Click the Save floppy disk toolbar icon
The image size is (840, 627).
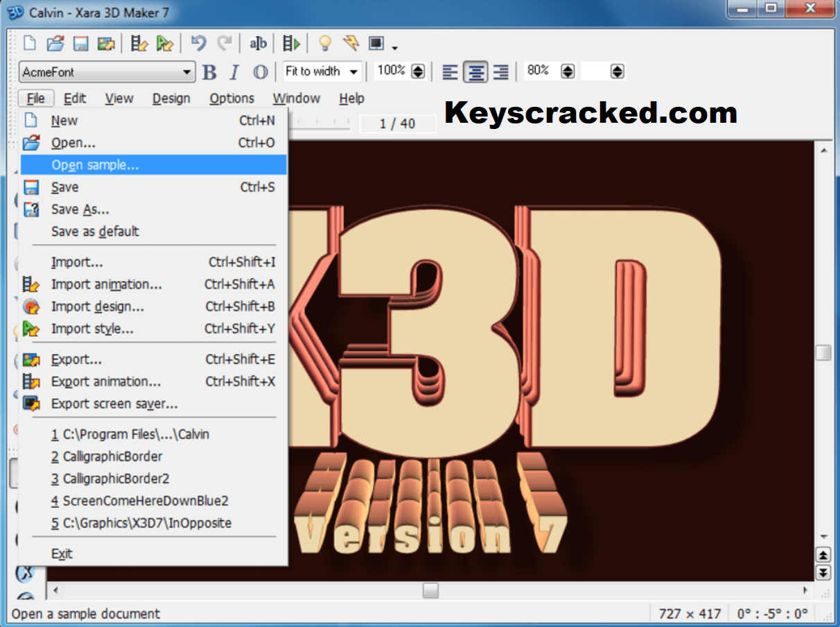(80, 44)
